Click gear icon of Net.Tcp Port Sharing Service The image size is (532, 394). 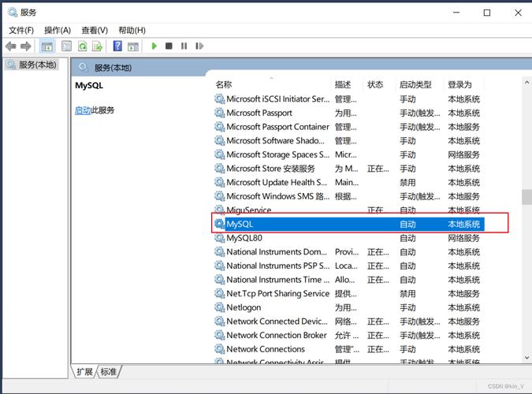click(220, 293)
